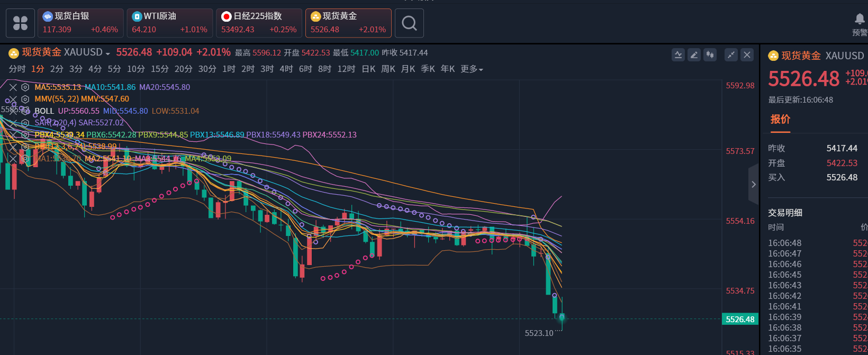Expand the 现货黄金 XAUUSD symbol dropdown
This screenshot has height=355, width=868.
[107, 53]
